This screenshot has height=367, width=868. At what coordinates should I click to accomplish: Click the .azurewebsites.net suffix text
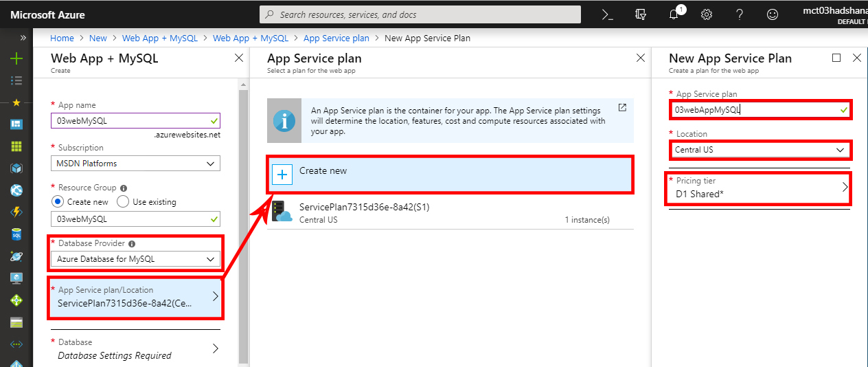[x=187, y=135]
